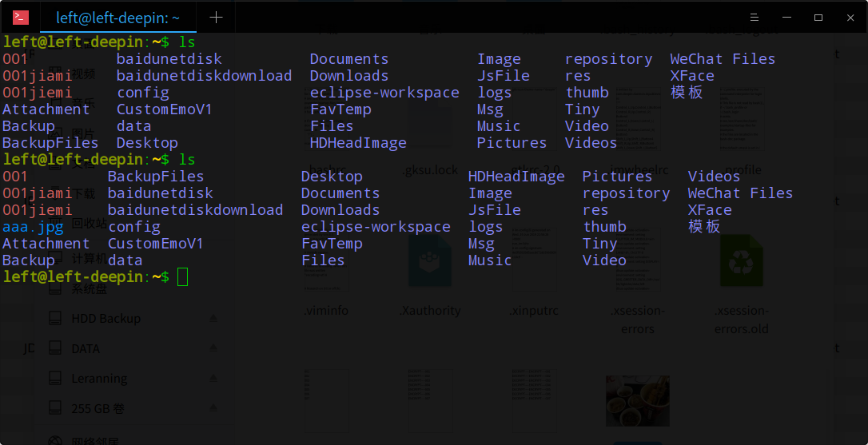Click WeChat Files in the second ls output

click(x=740, y=193)
